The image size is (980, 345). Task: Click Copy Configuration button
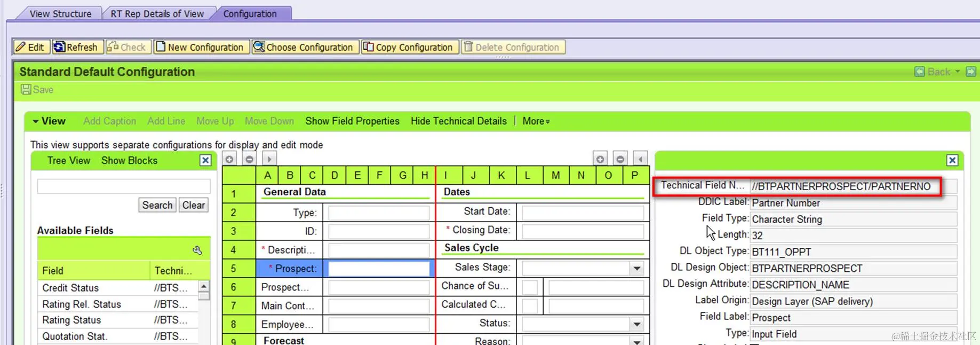[x=409, y=47]
